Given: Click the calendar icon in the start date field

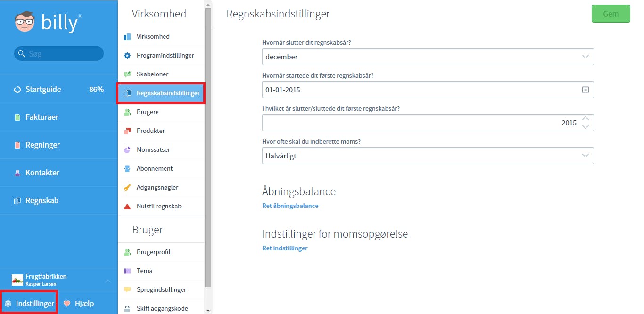Looking at the screenshot, I should click(586, 90).
